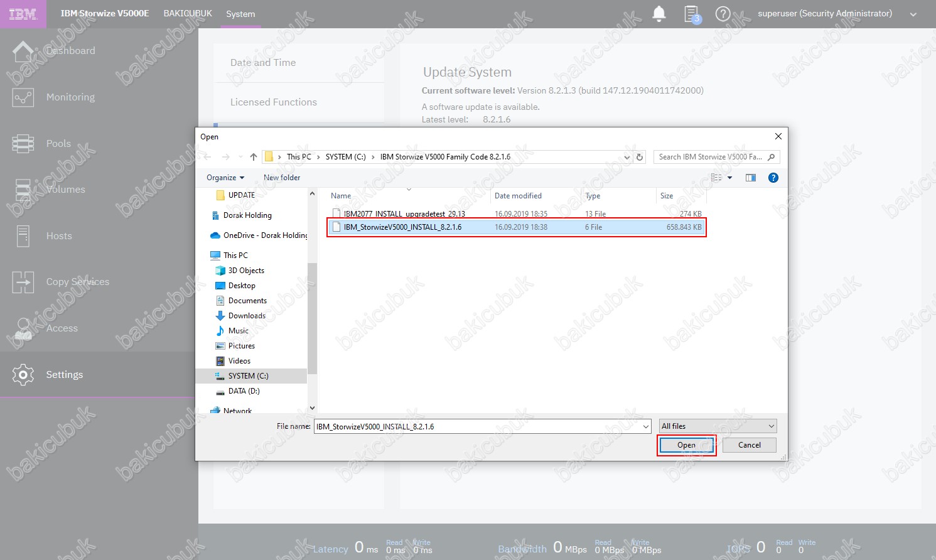Open Settings in the sidebar

tap(64, 375)
